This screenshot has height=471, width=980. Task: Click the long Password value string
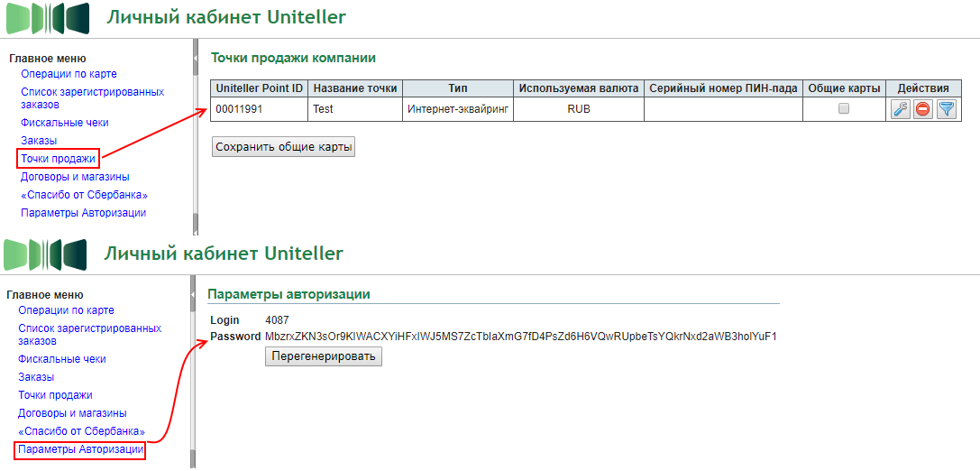pyautogui.click(x=520, y=337)
